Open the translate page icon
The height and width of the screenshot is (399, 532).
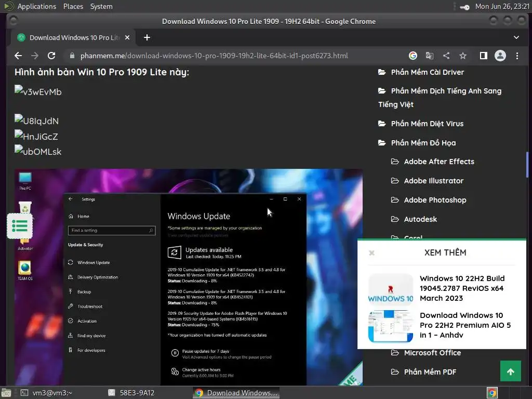430,56
